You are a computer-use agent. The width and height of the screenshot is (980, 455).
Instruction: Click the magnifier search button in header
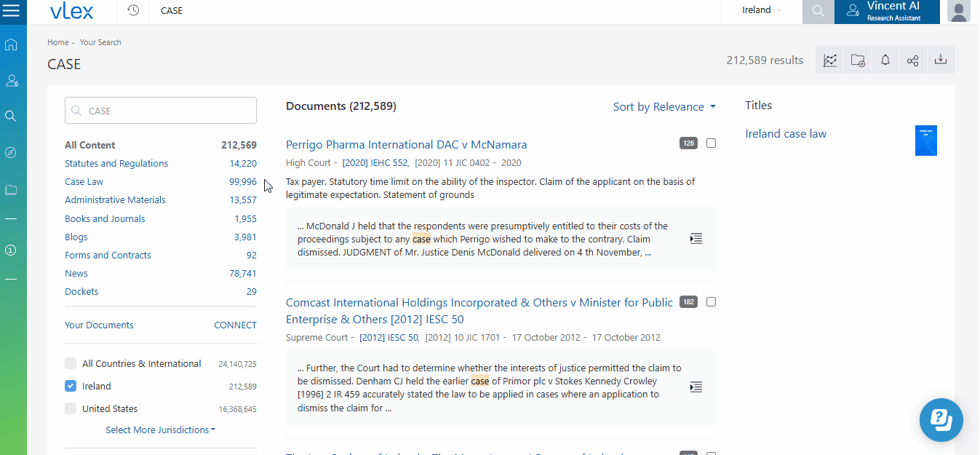[818, 11]
